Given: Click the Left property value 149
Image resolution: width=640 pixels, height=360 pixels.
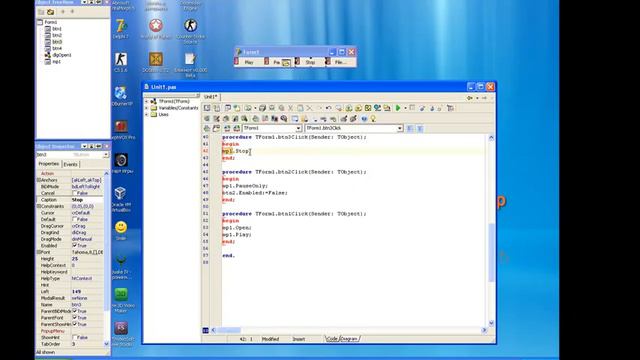Looking at the screenshot, I should 87,291.
